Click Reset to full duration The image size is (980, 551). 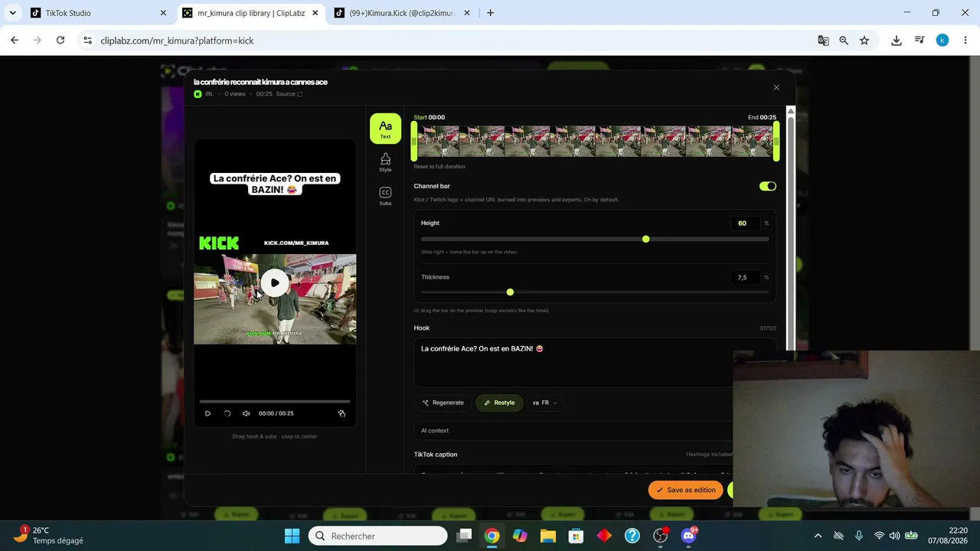439,167
